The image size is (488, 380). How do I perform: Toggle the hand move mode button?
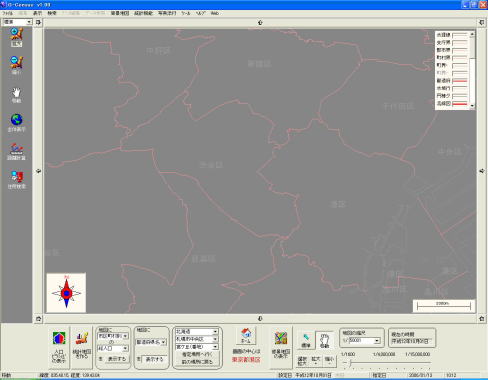[x=324, y=341]
